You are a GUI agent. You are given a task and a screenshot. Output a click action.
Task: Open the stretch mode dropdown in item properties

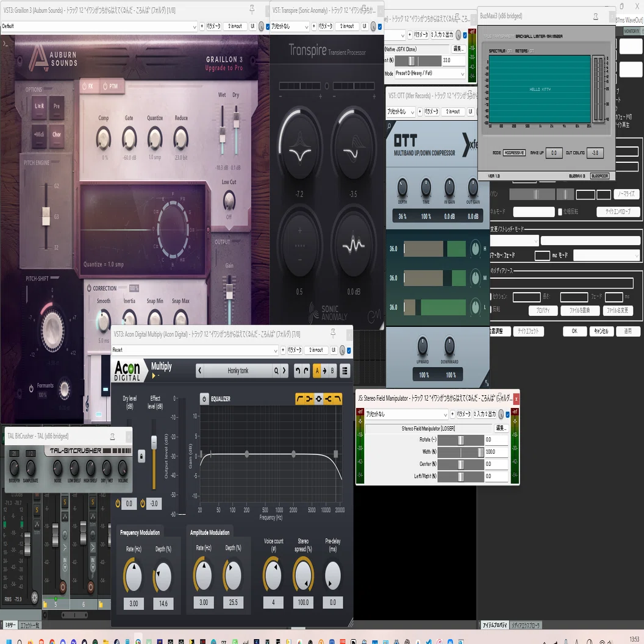tap(514, 240)
